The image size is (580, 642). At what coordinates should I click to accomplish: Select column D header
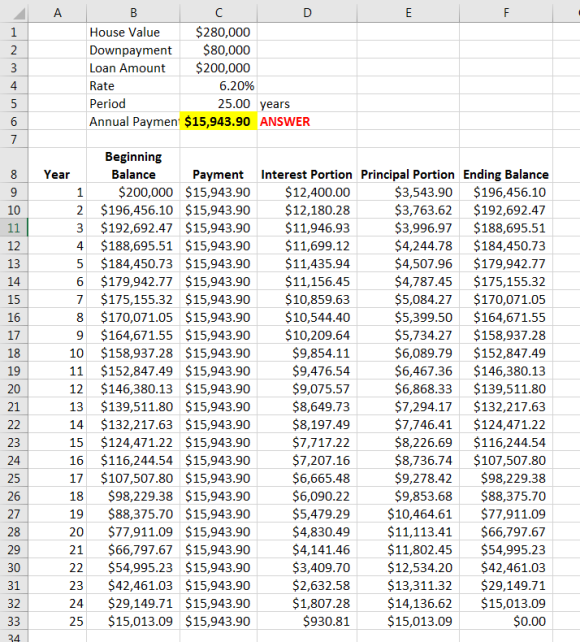[307, 13]
